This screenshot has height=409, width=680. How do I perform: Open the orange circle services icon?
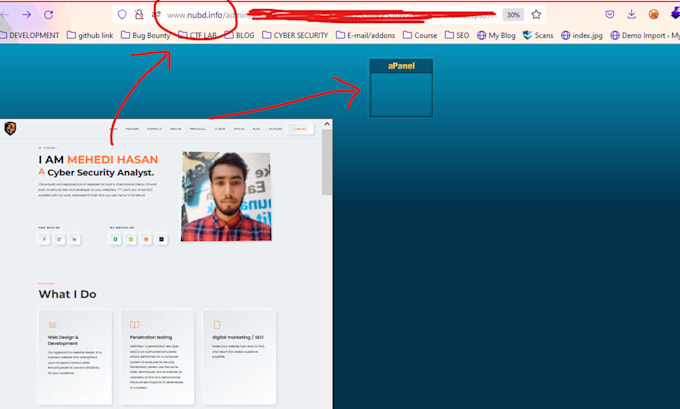[x=146, y=239]
